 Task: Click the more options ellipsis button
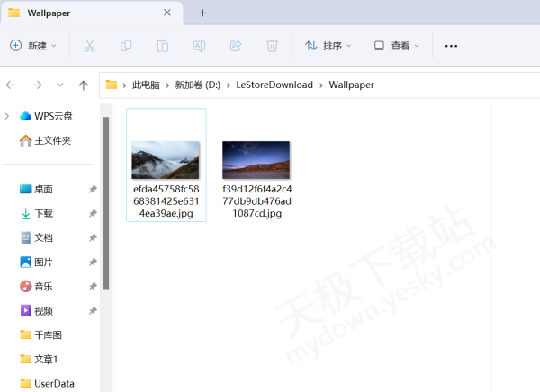452,46
